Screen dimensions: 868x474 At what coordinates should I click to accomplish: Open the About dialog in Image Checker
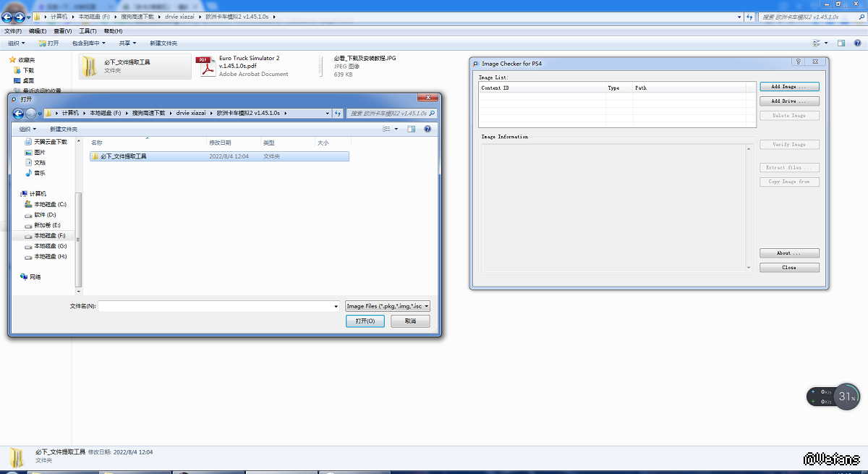click(x=789, y=253)
